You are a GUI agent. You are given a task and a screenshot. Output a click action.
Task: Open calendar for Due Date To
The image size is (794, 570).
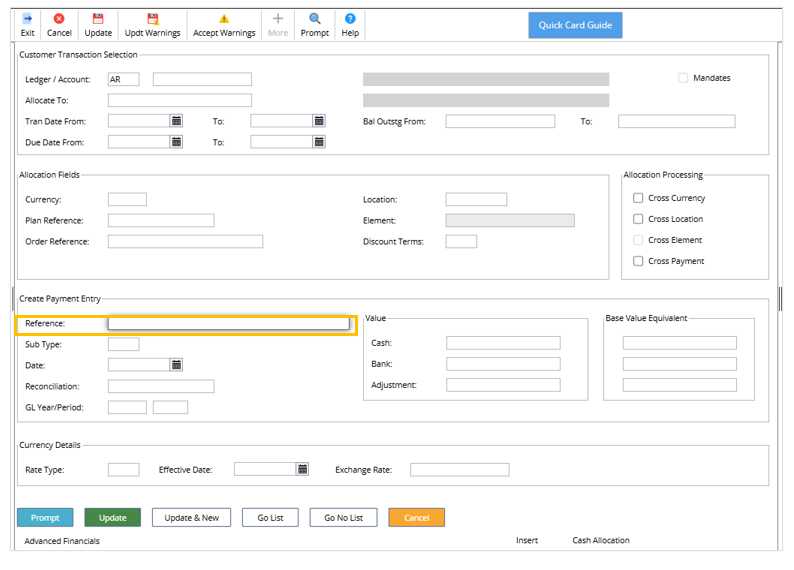pos(319,142)
